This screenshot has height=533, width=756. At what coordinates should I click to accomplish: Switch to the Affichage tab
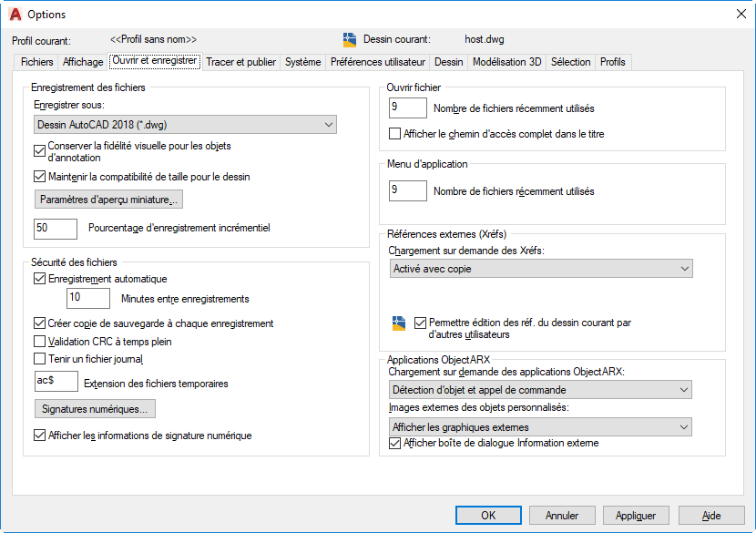pos(83,62)
